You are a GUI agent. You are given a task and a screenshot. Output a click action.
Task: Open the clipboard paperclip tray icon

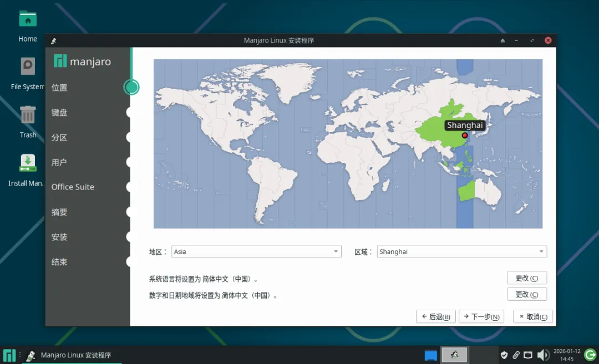pyautogui.click(x=516, y=355)
